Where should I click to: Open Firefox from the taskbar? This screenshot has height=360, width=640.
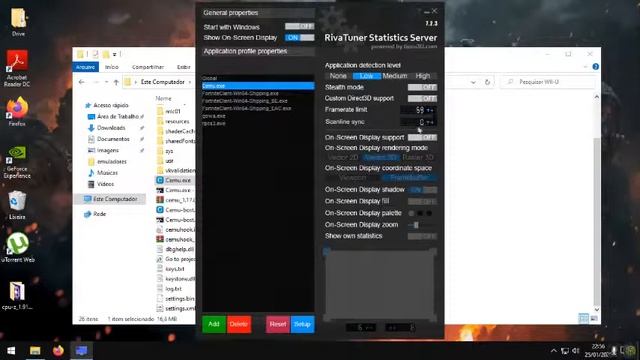coord(58,351)
